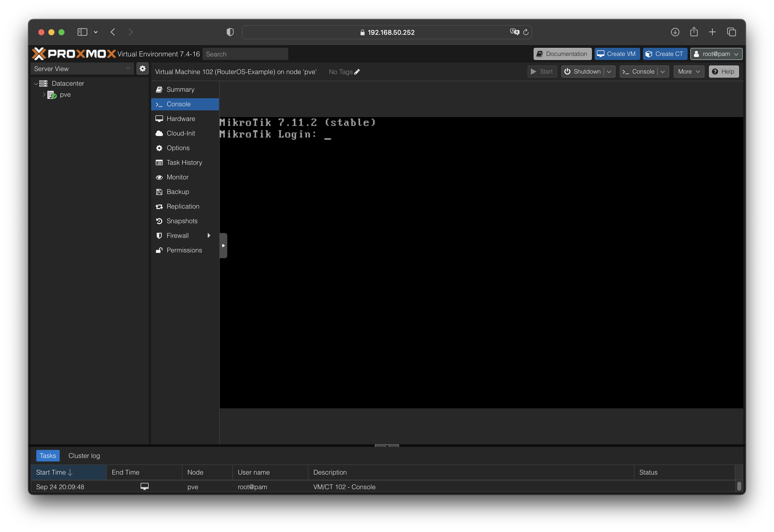Open the Shutdown dropdown arrow
This screenshot has height=532, width=774.
[x=609, y=72]
